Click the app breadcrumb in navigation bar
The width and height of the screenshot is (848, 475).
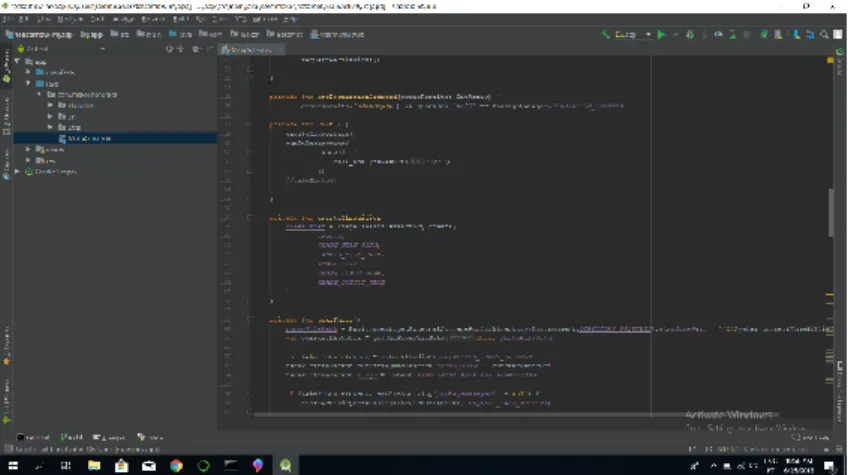[91, 35]
